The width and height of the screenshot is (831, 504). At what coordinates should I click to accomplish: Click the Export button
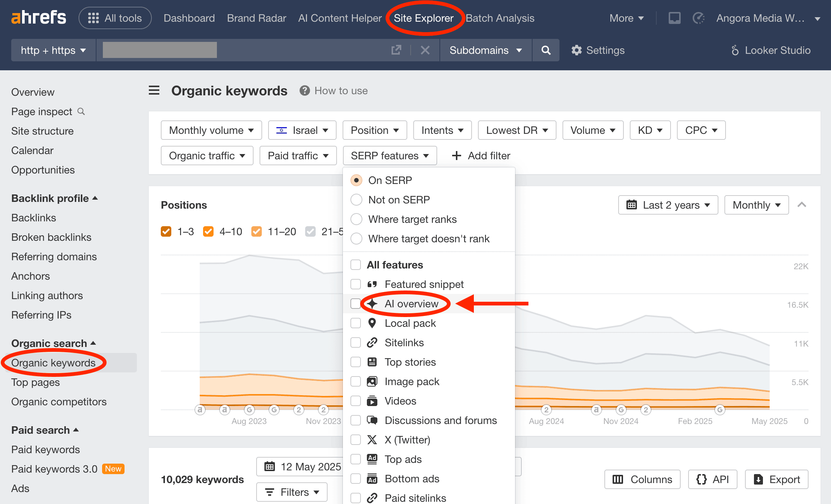pyautogui.click(x=777, y=479)
